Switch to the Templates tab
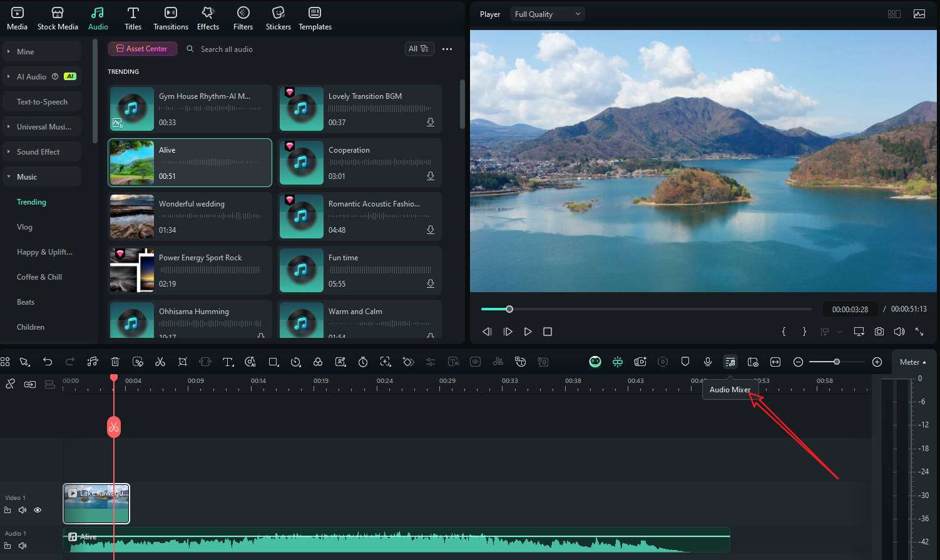This screenshot has width=940, height=560. pyautogui.click(x=315, y=18)
